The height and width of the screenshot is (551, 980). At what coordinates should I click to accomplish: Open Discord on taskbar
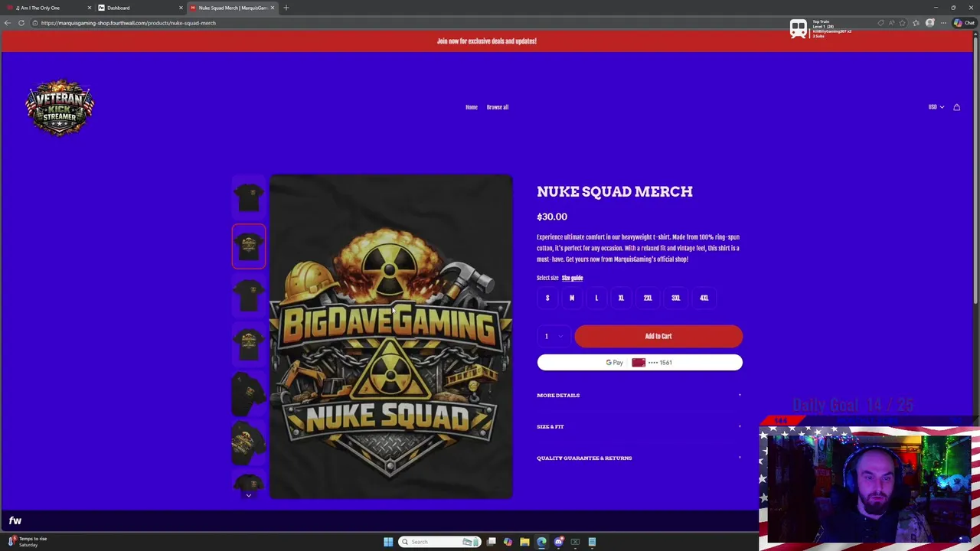558,542
